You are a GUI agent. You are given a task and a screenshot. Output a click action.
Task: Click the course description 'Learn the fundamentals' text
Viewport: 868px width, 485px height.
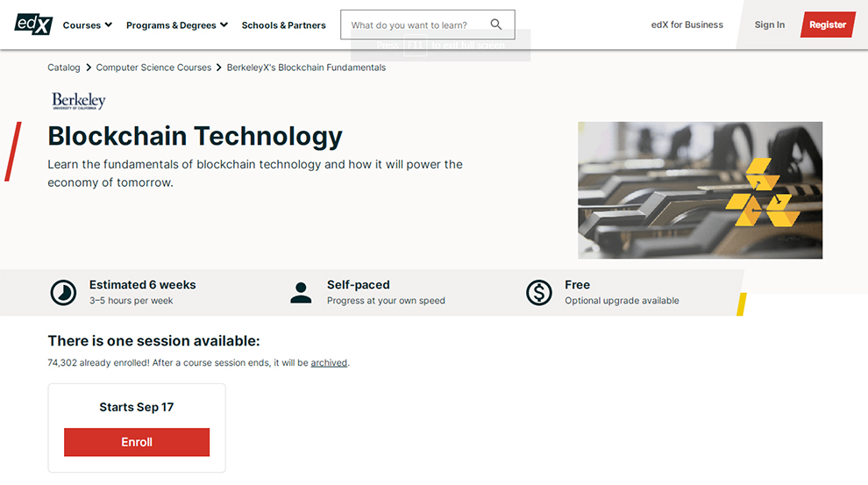(x=255, y=174)
